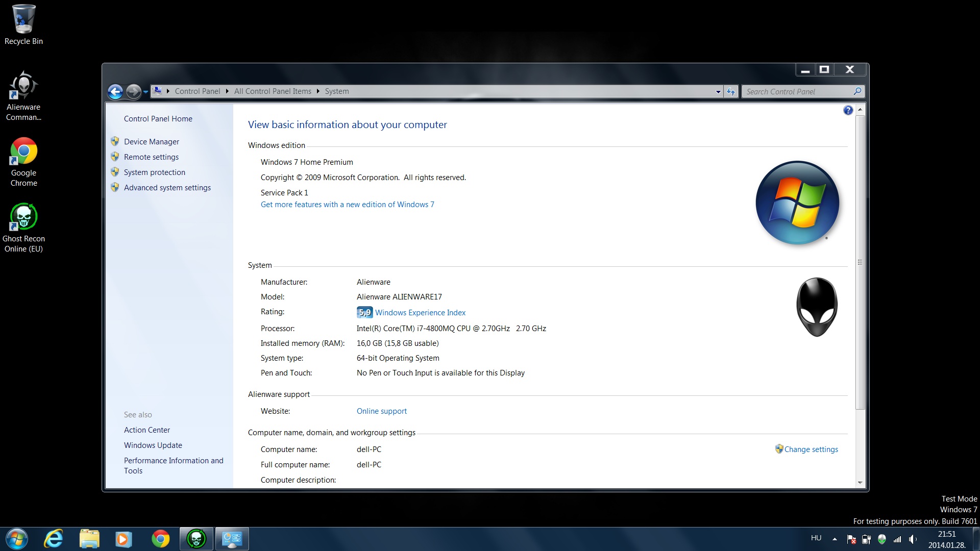Go to Control Panel Home
The height and width of the screenshot is (551, 980).
[158, 119]
